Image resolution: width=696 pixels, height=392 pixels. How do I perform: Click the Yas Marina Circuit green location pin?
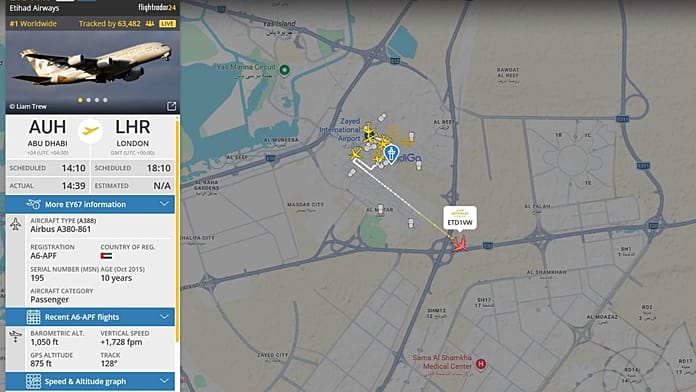point(284,70)
